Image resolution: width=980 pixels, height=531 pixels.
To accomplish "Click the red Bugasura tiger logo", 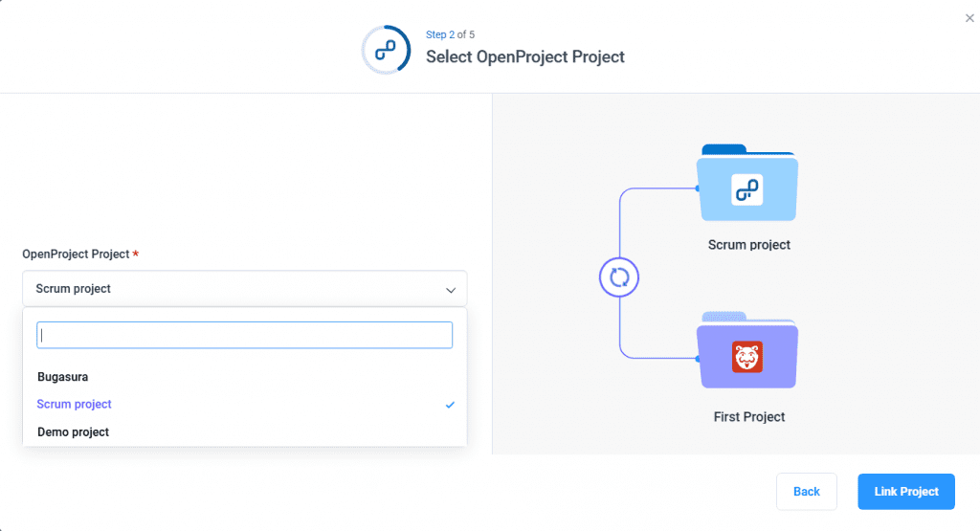I will [x=747, y=357].
